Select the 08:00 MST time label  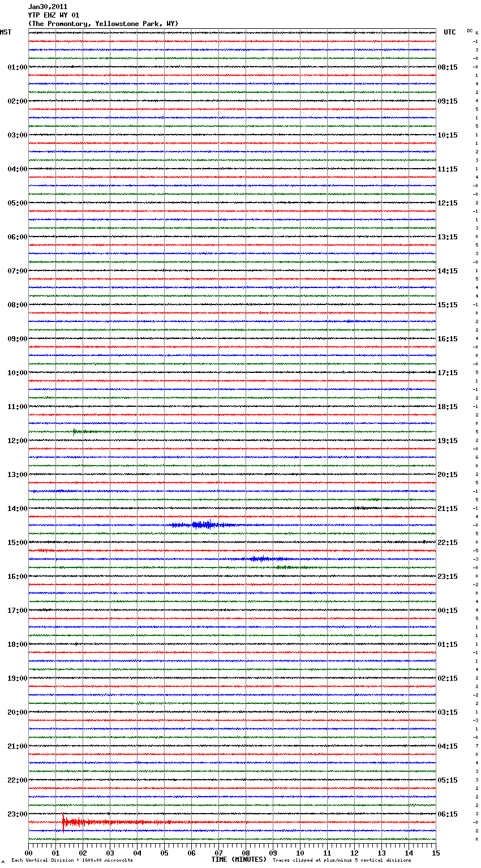pos(17,305)
